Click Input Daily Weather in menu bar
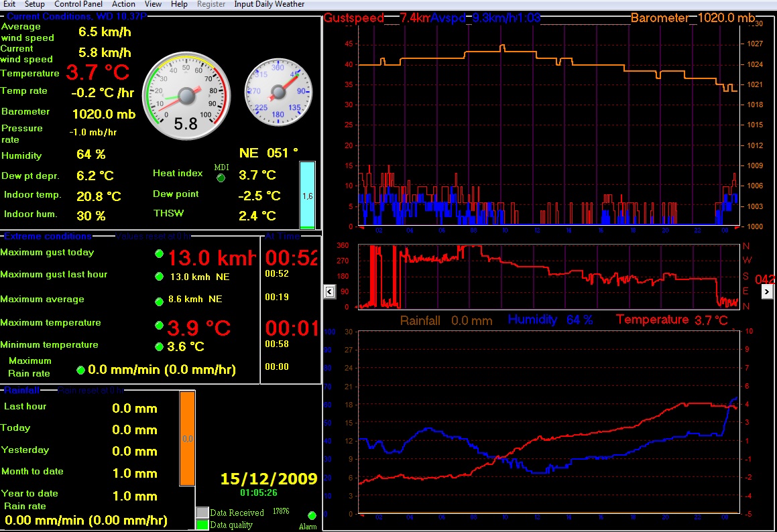 [x=269, y=4]
